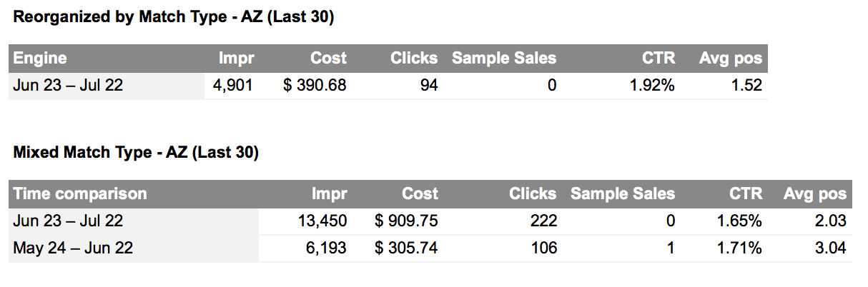Select the Time comparison column header
Screen dimensions: 868x287
click(80, 193)
